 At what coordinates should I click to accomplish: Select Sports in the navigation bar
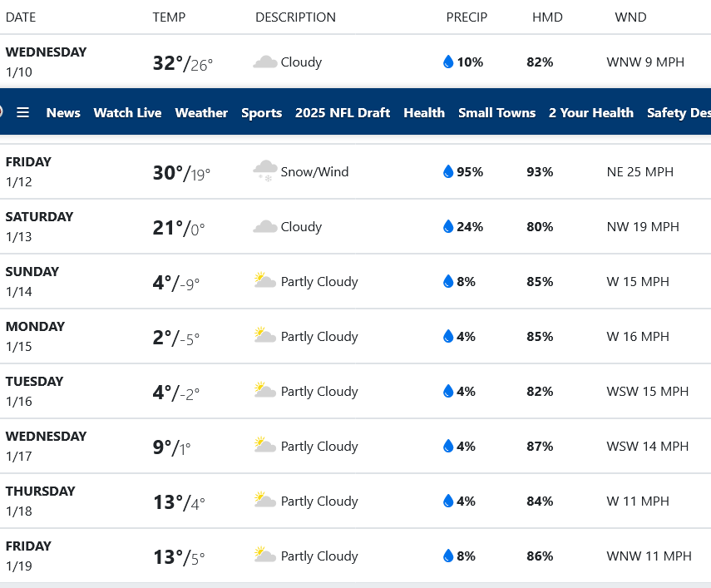click(261, 112)
